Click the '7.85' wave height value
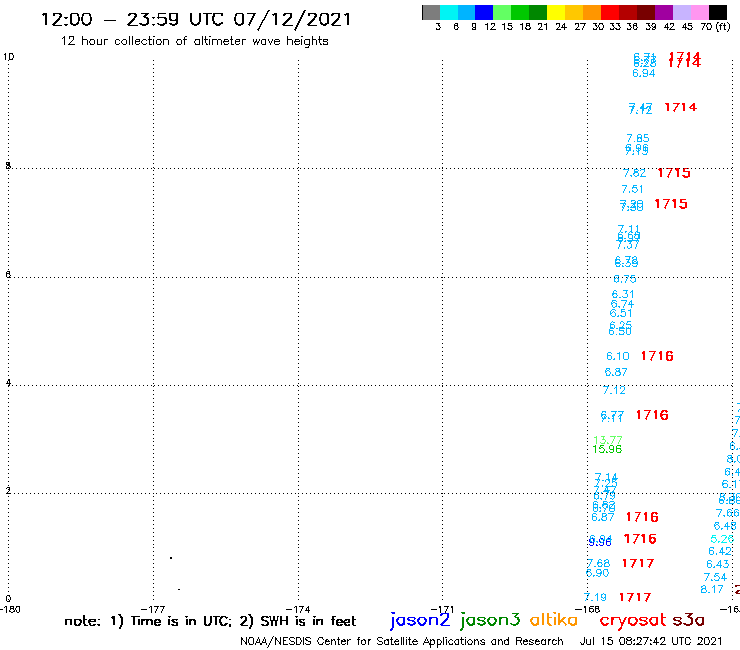The height and width of the screenshot is (650, 740). click(x=638, y=138)
